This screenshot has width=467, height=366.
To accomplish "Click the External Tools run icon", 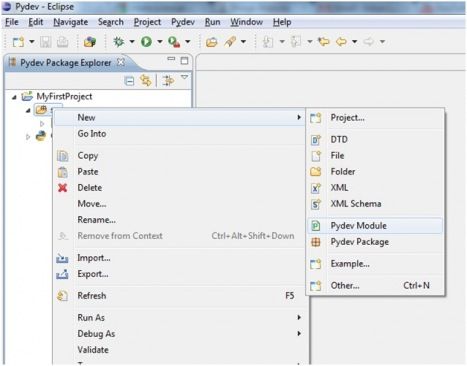I will (174, 42).
